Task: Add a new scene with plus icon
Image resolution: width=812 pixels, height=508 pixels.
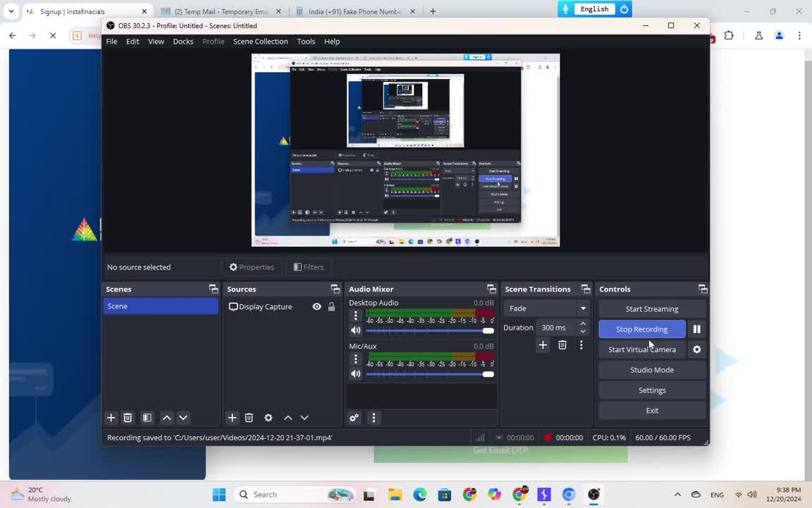Action: 111,418
